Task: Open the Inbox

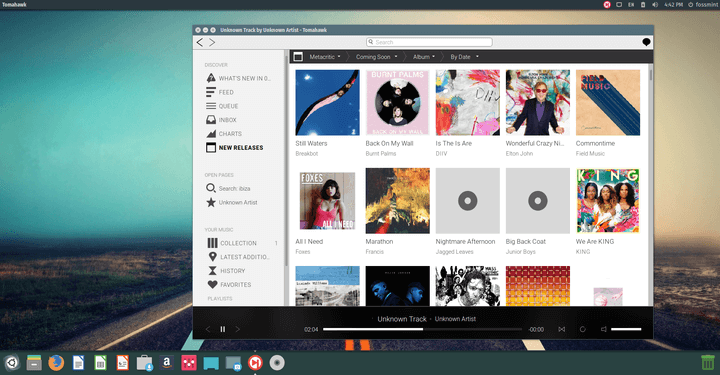Action: click(221, 119)
